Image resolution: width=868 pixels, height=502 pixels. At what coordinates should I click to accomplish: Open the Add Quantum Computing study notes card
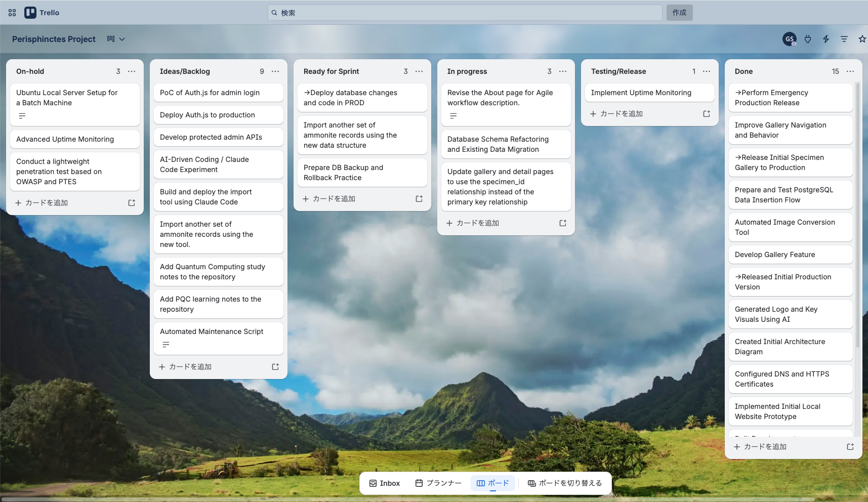pyautogui.click(x=219, y=272)
